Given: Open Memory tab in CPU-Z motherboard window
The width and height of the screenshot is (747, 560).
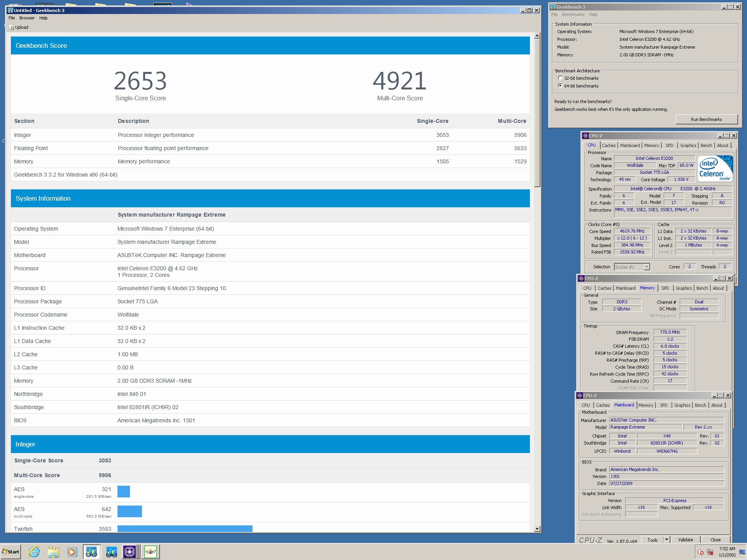Looking at the screenshot, I should coord(646,405).
